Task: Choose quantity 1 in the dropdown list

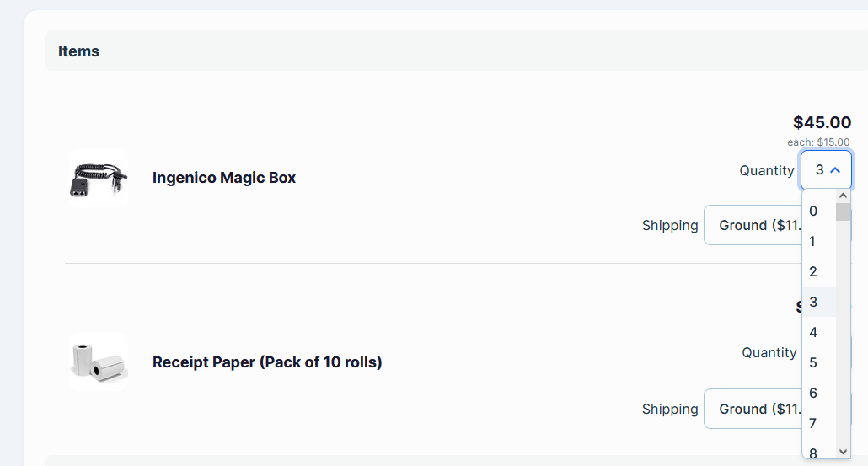Action: coord(817,241)
